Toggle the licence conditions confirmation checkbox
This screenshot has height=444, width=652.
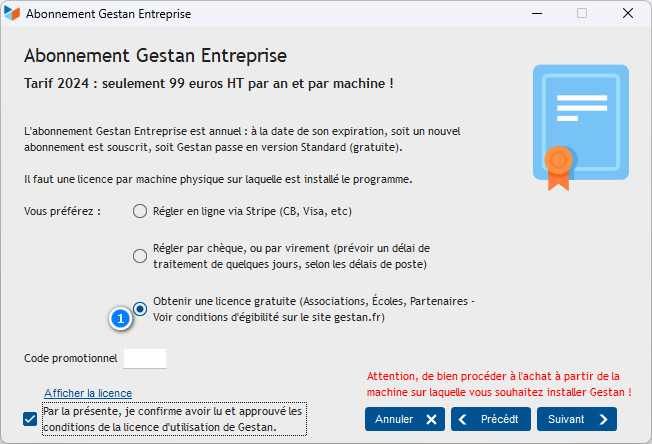coord(30,419)
